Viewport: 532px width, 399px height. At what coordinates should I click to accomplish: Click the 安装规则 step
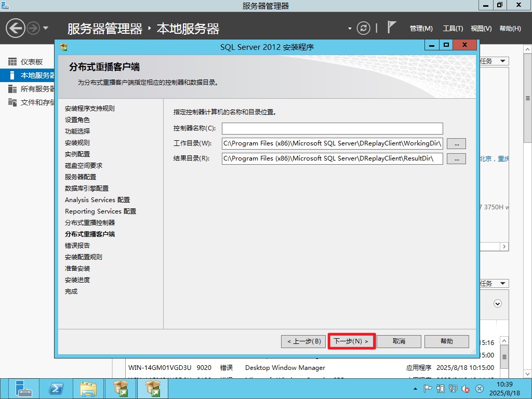coord(77,142)
